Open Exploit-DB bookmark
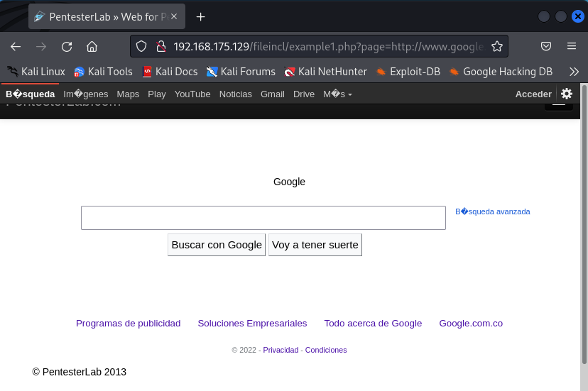Viewport: 588px width, 391px height. (x=408, y=72)
